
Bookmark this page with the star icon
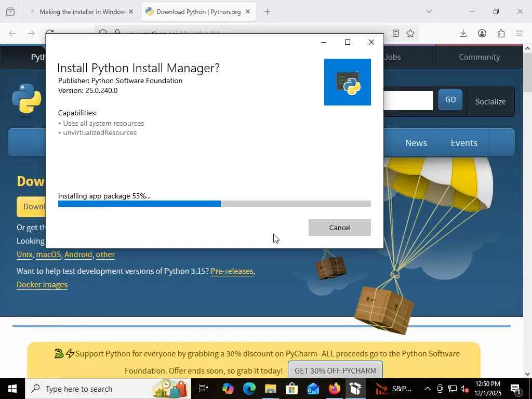coord(410,33)
